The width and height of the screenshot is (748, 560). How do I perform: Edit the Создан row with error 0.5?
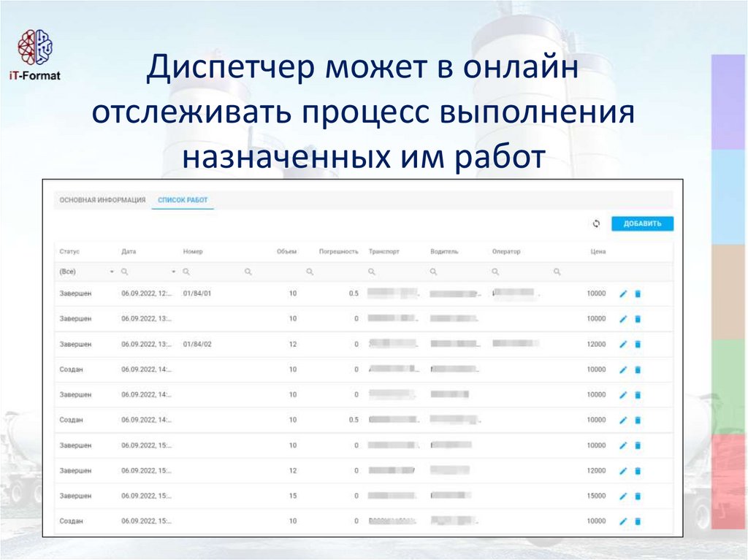point(623,421)
